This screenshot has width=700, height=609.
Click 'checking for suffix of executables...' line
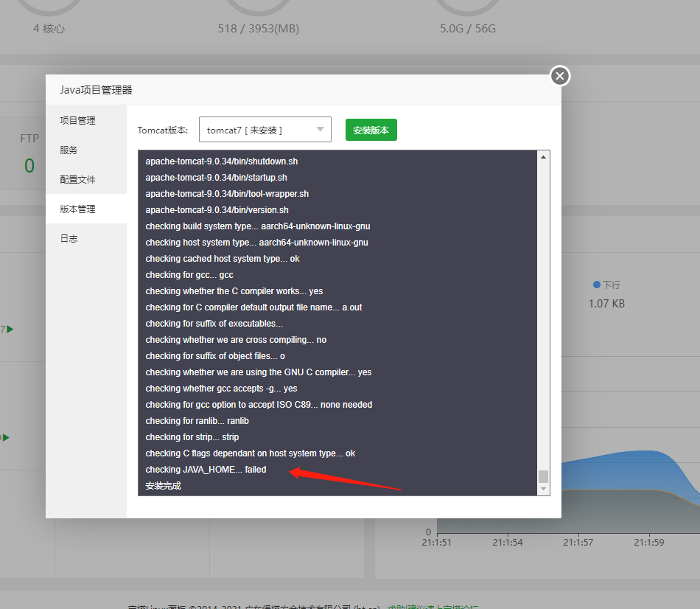point(214,324)
